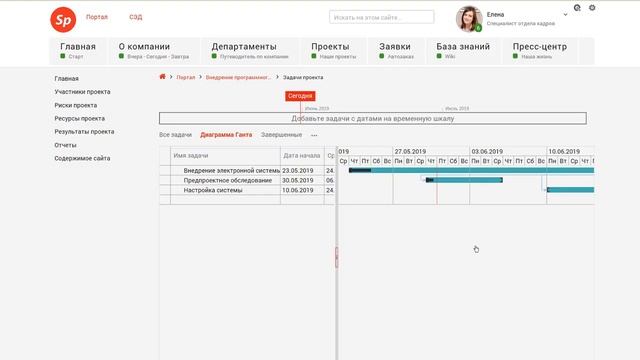Image resolution: width=640 pixels, height=360 pixels.
Task: Click Elena's profile photo
Action: pos(469,19)
